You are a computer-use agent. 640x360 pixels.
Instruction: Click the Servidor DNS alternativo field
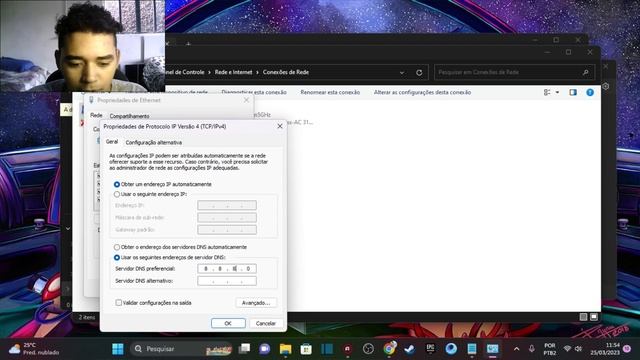click(x=227, y=281)
